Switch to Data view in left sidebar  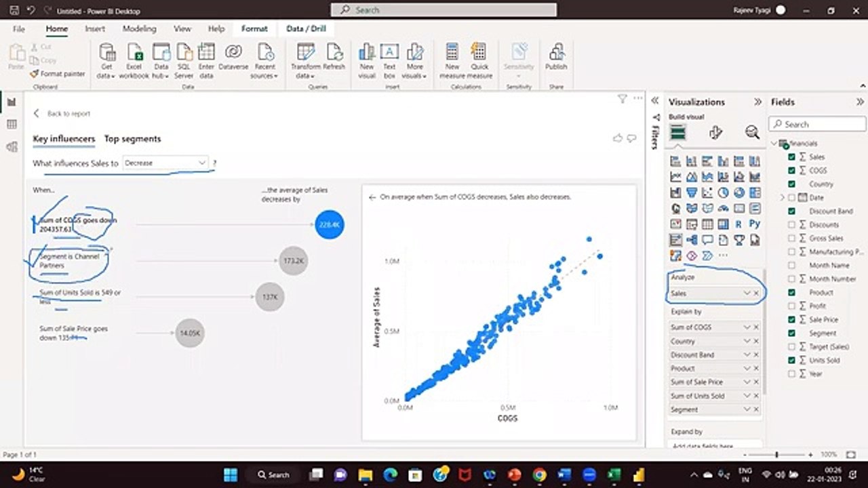pyautogui.click(x=12, y=125)
